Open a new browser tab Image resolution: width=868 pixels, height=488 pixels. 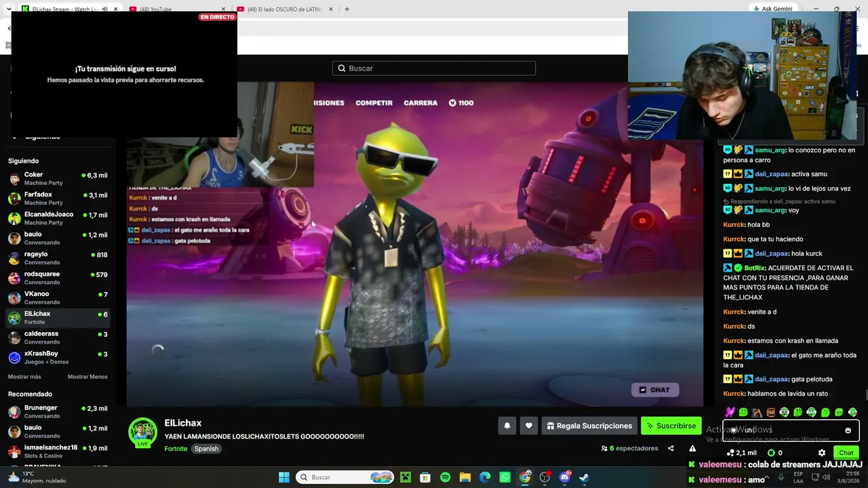(347, 9)
